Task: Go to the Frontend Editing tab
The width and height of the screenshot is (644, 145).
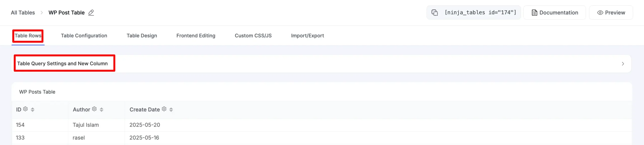Action: pos(196,36)
